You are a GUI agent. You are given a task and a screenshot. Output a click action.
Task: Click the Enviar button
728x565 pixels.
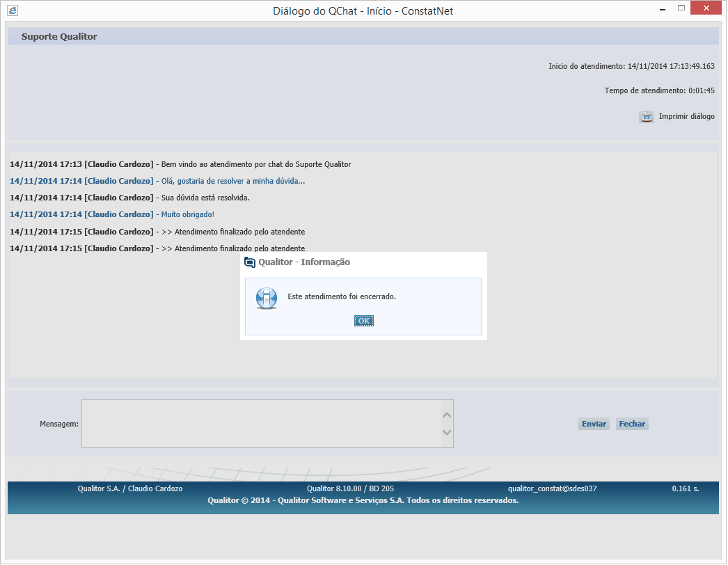(x=594, y=424)
